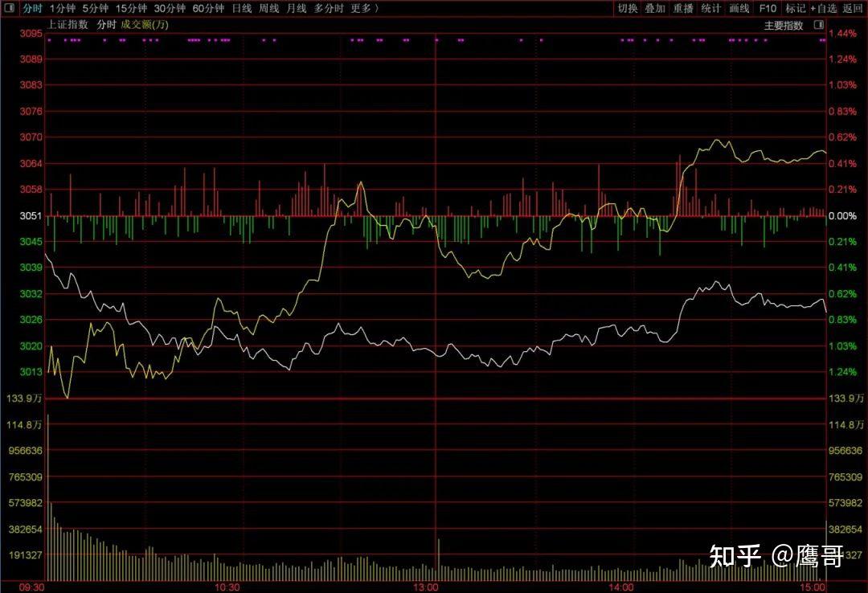Switch to the 1分钟 chart tab
The width and height of the screenshot is (868, 593).
click(62, 8)
